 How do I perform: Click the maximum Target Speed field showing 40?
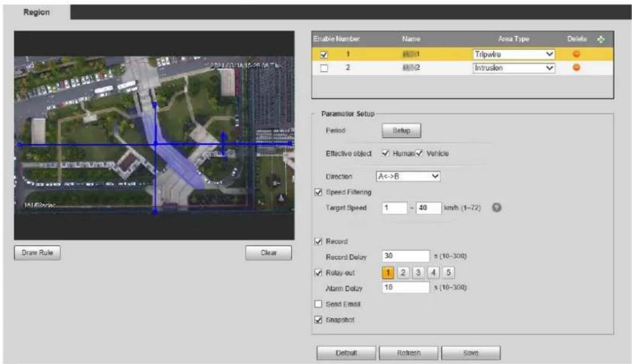(429, 208)
